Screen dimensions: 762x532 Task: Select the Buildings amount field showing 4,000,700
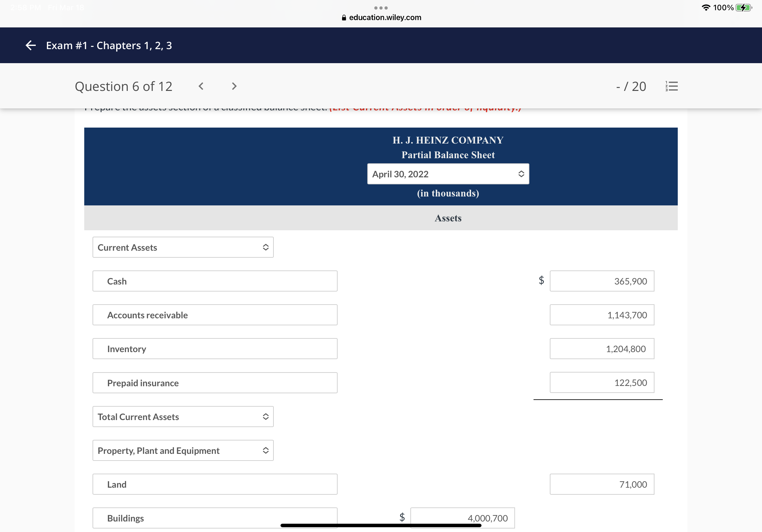(x=462, y=518)
